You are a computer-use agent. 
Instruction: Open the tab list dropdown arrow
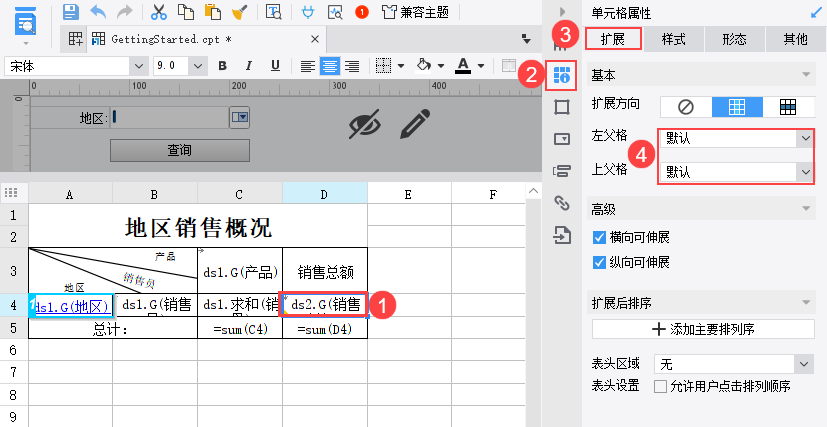pyautogui.click(x=526, y=39)
